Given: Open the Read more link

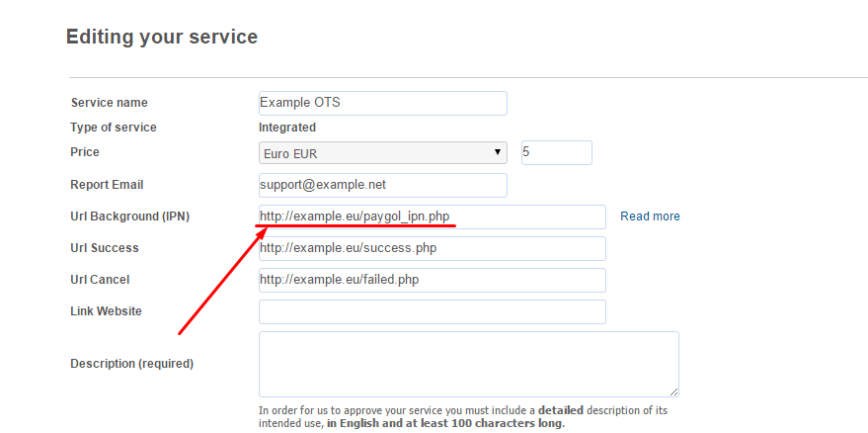Looking at the screenshot, I should (650, 216).
